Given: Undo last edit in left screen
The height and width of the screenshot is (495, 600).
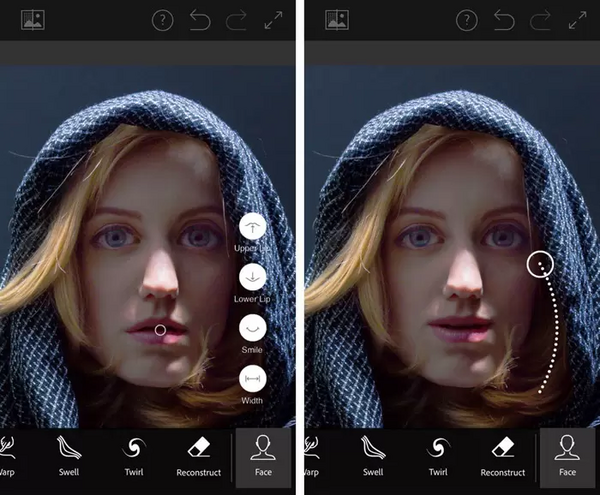Looking at the screenshot, I should click(200, 20).
